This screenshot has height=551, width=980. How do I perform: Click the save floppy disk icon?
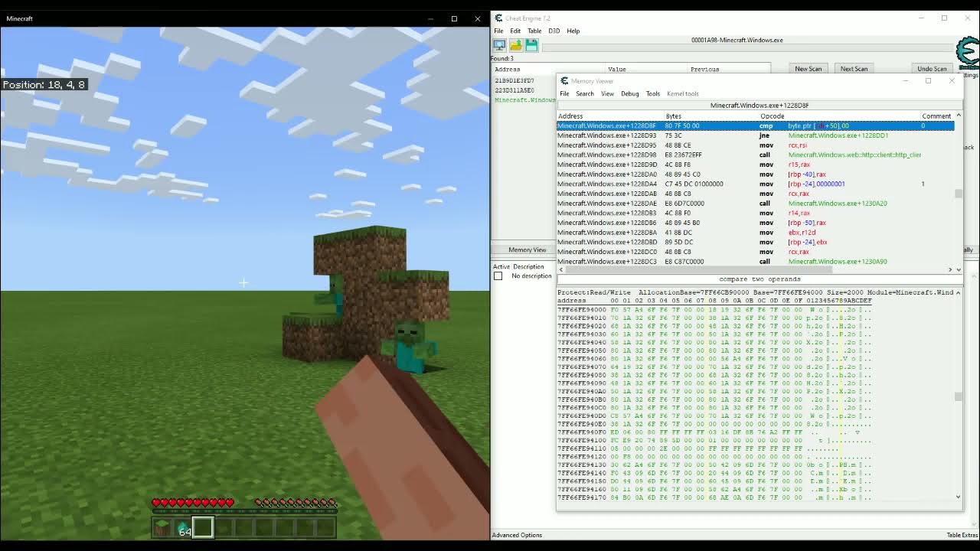click(x=531, y=46)
